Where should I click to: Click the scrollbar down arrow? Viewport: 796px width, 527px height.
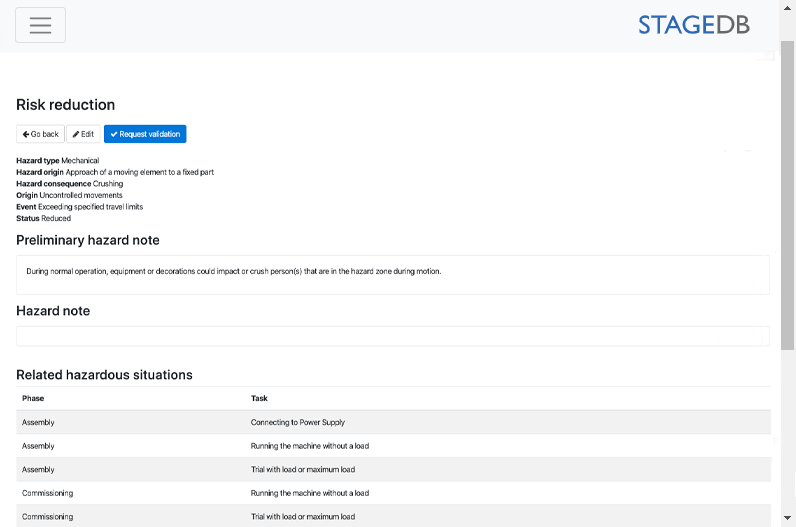point(787,518)
